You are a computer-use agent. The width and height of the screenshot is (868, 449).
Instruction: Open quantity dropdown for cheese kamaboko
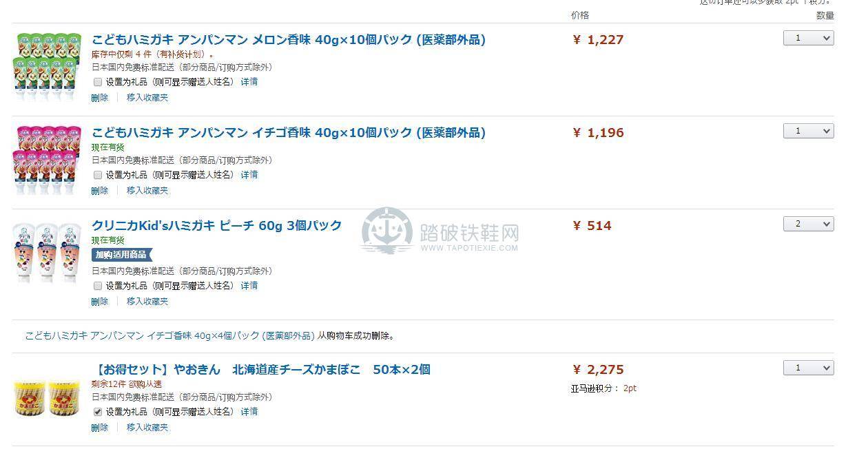pos(808,368)
